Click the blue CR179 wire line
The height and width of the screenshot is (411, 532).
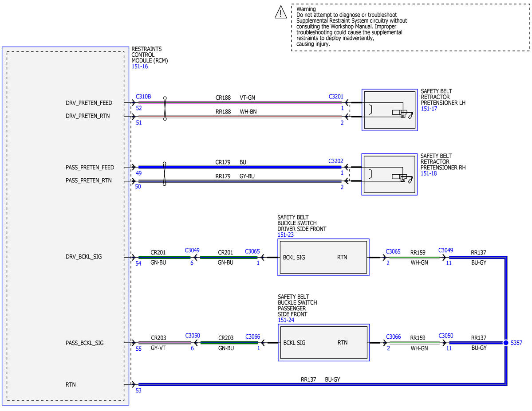240,167
